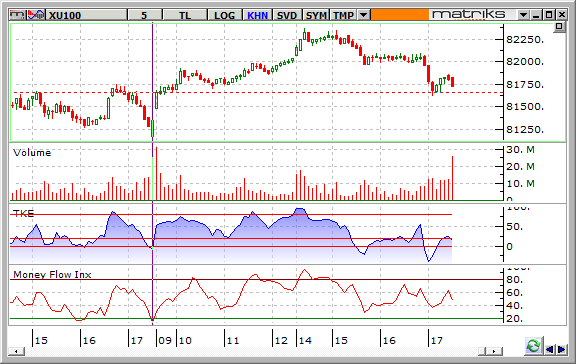Image resolution: width=576 pixels, height=364 pixels.
Task: Click the Volume panel label
Action: coord(32,153)
